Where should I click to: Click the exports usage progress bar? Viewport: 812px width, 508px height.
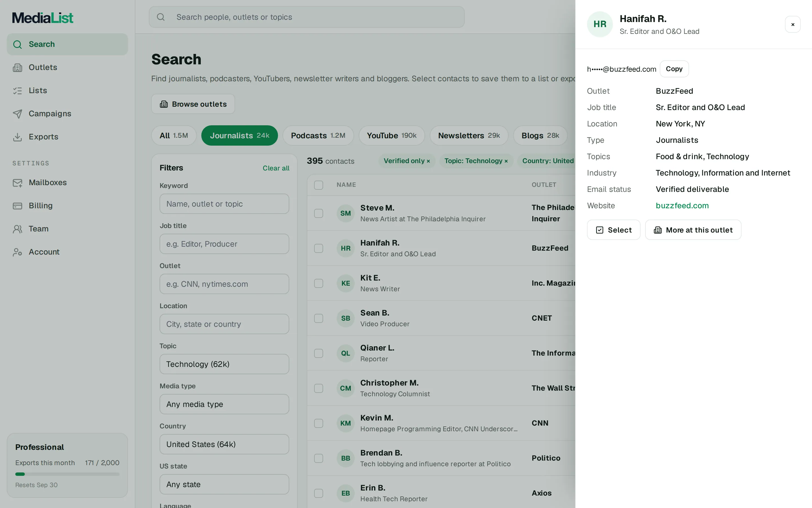(67, 474)
